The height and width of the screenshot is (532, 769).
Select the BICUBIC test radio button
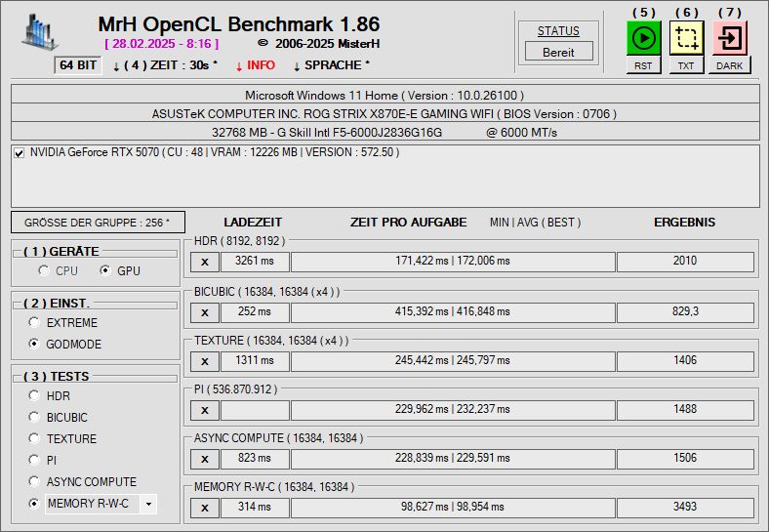[34, 417]
